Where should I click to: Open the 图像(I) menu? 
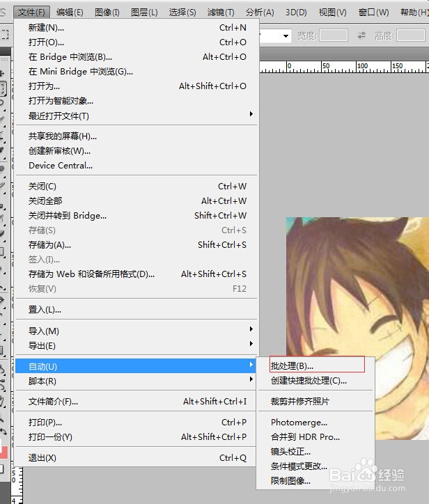107,13
